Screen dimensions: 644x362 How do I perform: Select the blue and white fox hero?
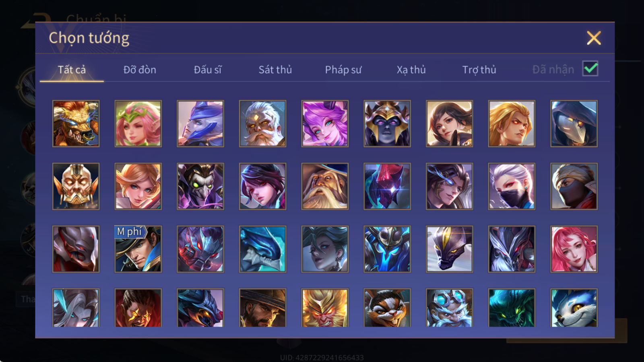coord(574,308)
